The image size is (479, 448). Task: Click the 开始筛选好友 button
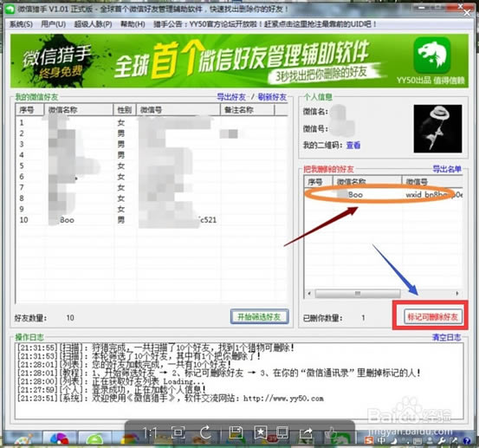259,316
